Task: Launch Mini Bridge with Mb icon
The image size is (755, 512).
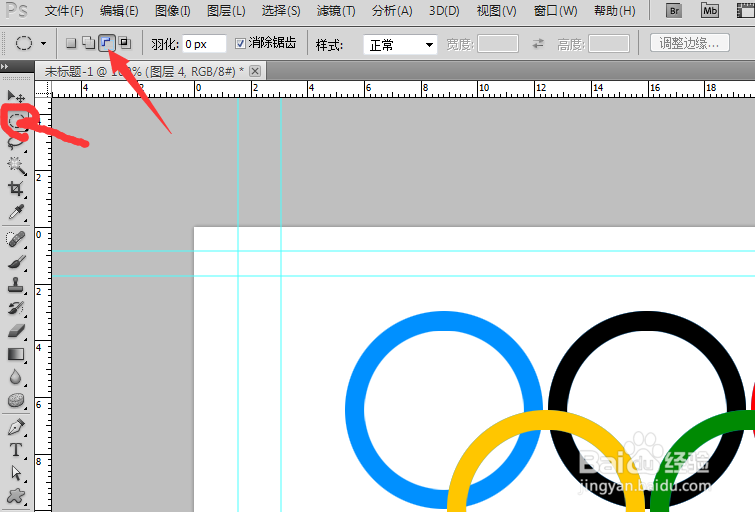Action: (710, 11)
